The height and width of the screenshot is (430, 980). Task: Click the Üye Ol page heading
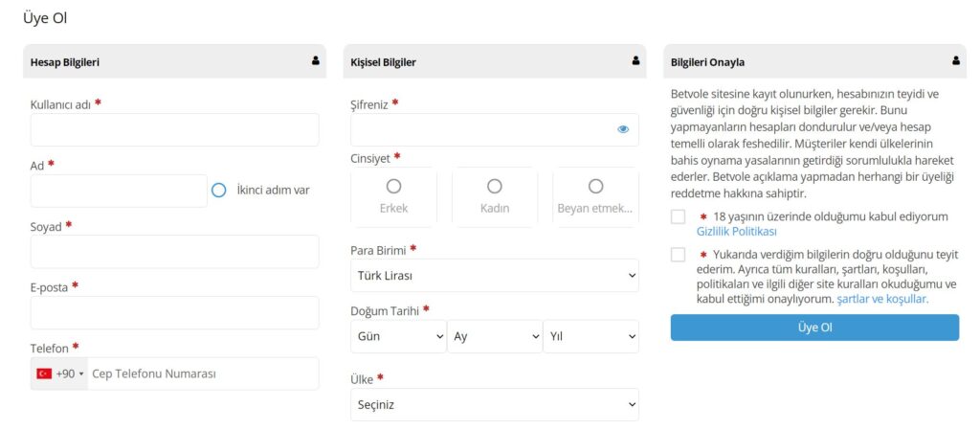pyautogui.click(x=44, y=18)
